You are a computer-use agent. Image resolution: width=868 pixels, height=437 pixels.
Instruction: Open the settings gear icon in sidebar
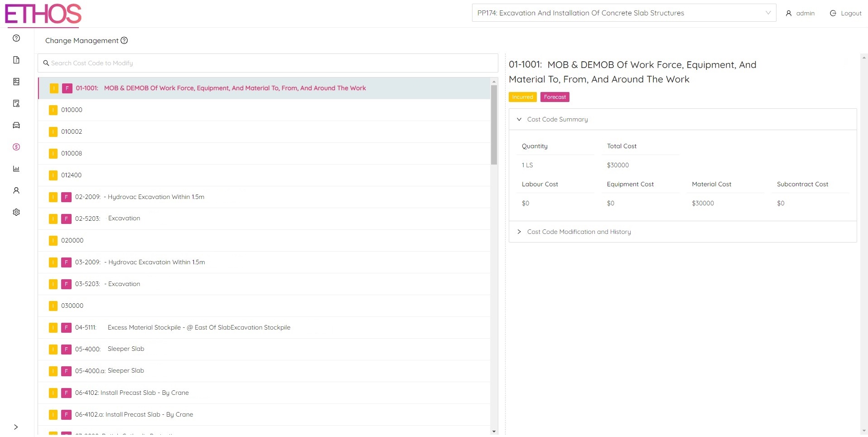point(16,212)
